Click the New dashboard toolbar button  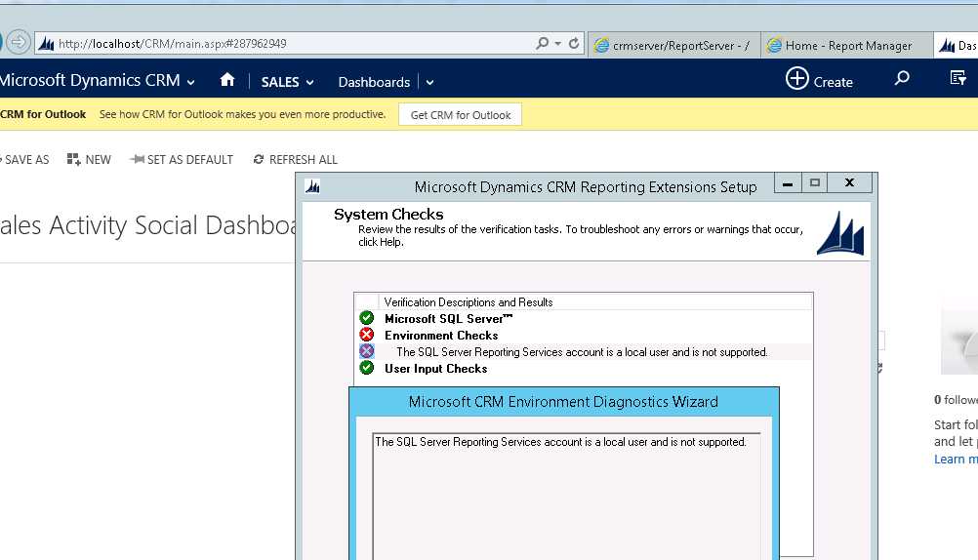(89, 160)
